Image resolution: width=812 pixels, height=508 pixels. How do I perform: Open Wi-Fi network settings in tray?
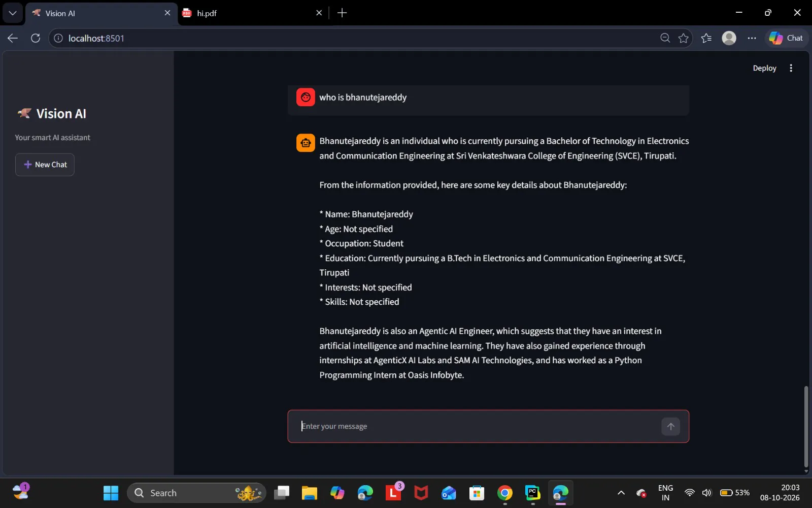tap(689, 493)
